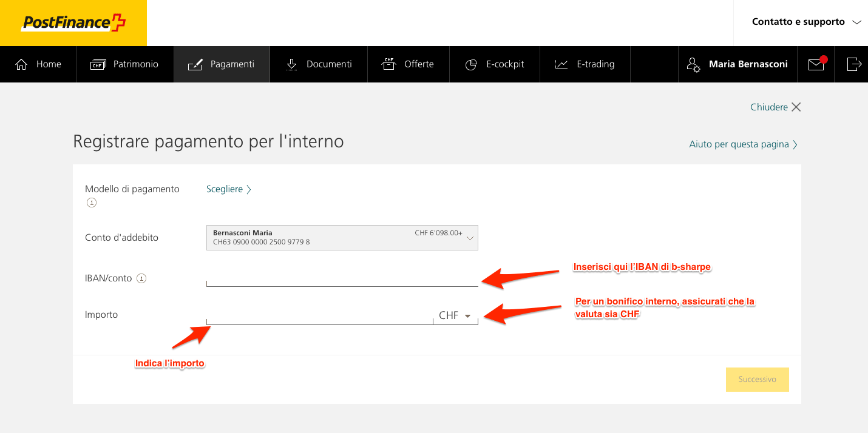Click the Successivo button
The image size is (868, 433).
pos(758,380)
